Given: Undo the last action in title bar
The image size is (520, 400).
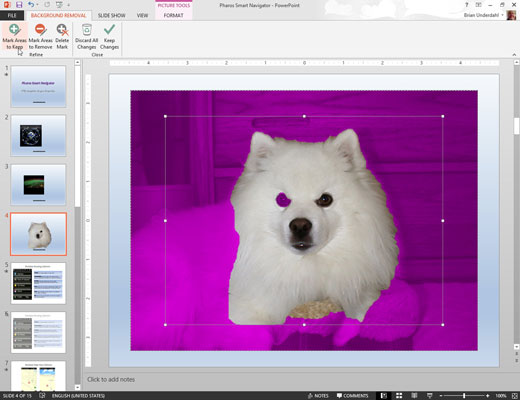Looking at the screenshot, I should pyautogui.click(x=31, y=5).
